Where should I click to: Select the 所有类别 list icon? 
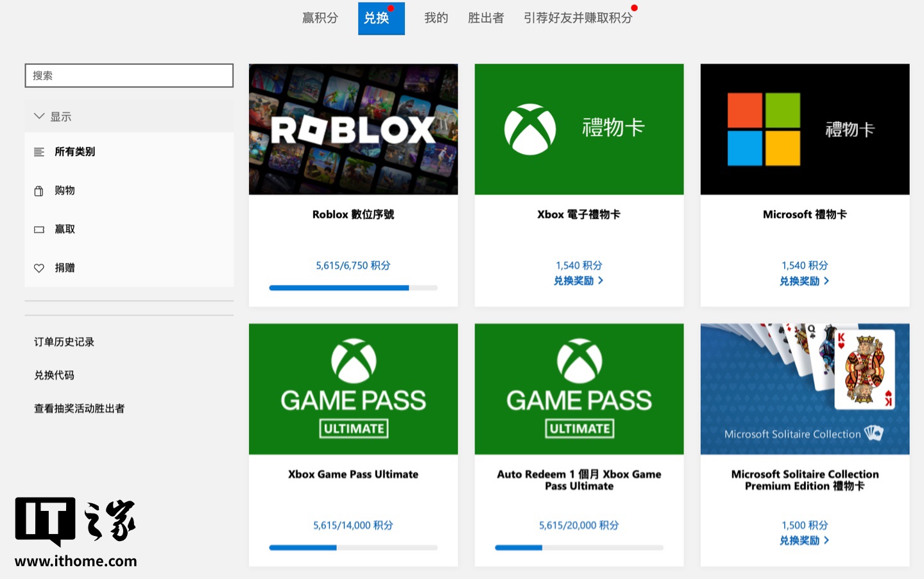point(39,152)
